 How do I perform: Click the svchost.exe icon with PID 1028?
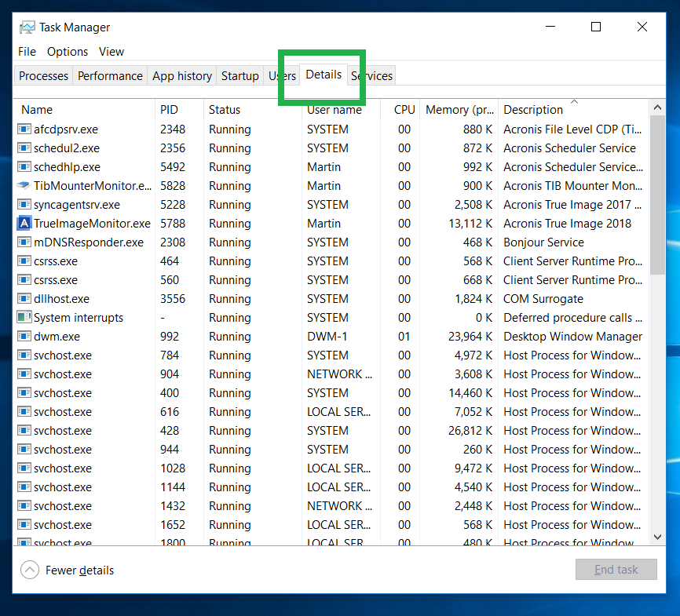click(24, 468)
